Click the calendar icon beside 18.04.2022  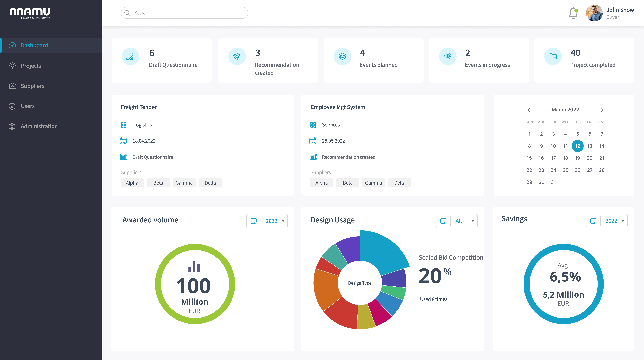coord(123,141)
